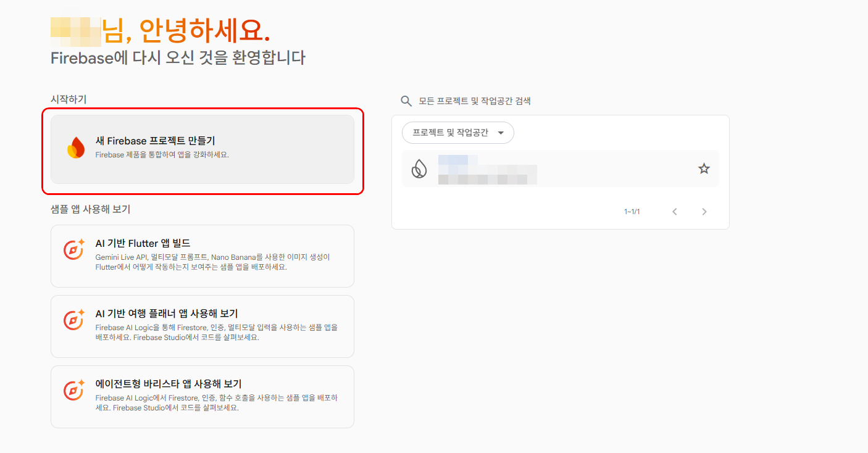Viewport: 868px width, 453px height.
Task: Click the compass icon beside AI 기반 Flutter 앱 빌드
Action: (x=74, y=249)
